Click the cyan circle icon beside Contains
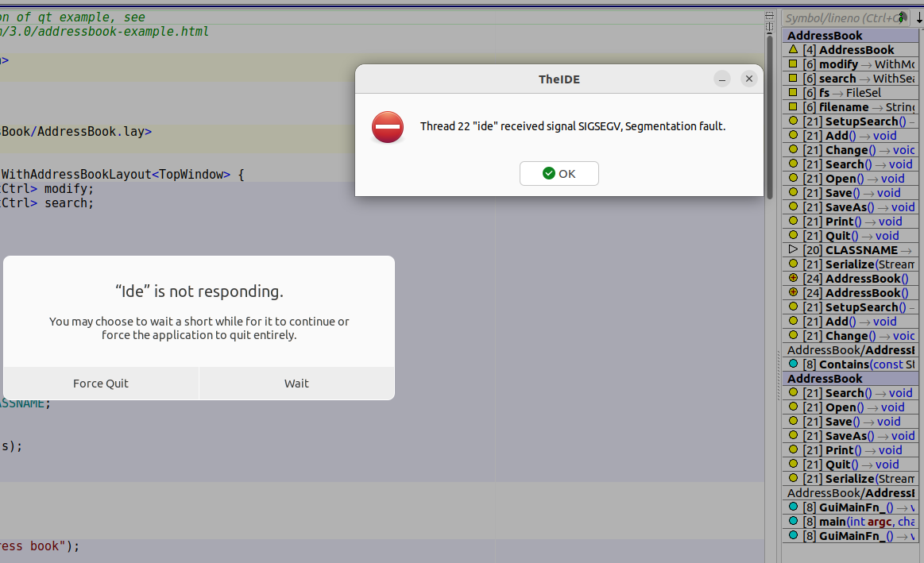 click(793, 364)
